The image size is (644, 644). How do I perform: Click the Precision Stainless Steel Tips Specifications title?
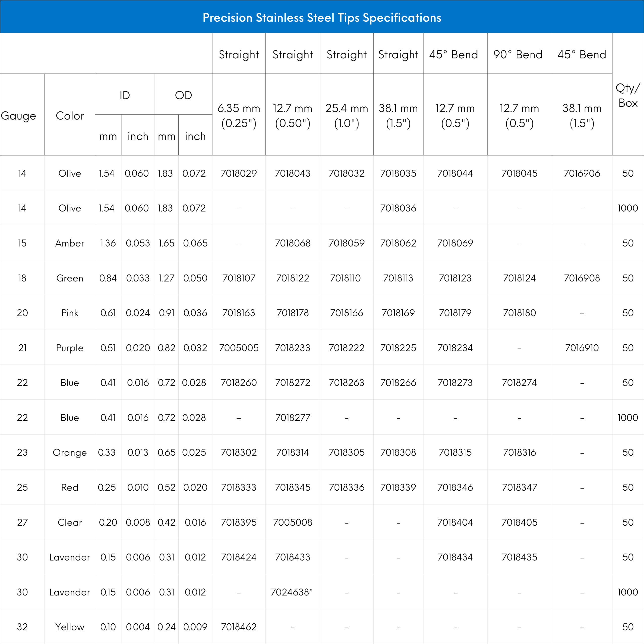pyautogui.click(x=322, y=18)
